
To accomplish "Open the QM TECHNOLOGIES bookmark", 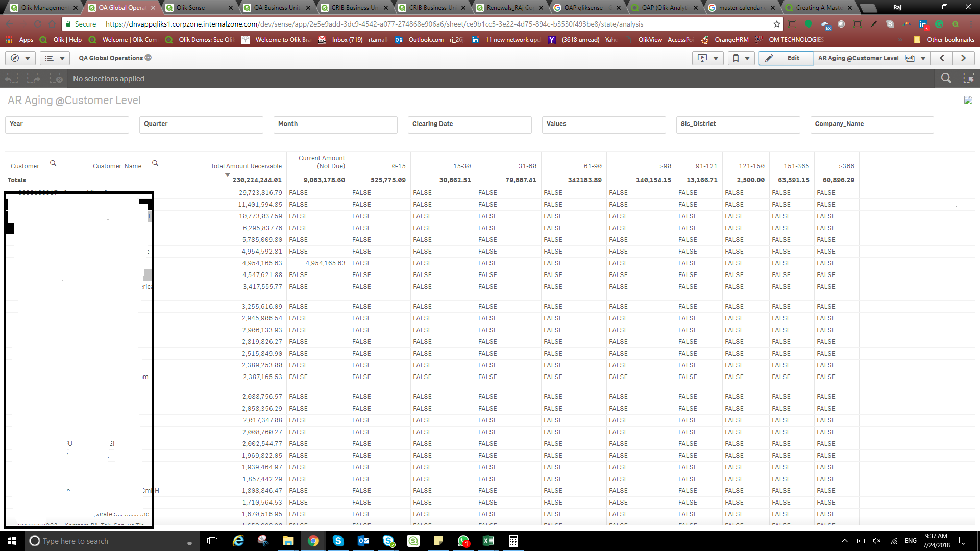I will tap(790, 40).
